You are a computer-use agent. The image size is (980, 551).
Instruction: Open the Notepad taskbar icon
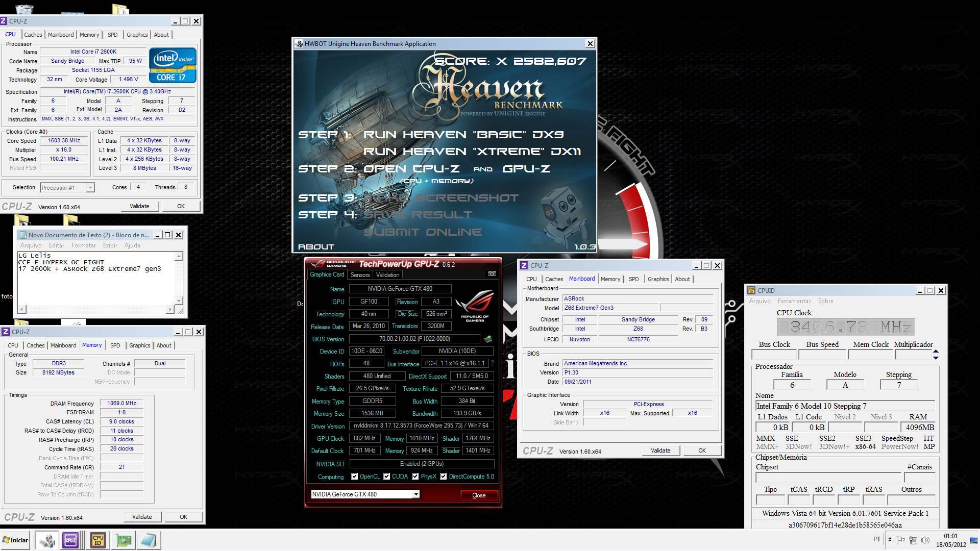click(149, 540)
